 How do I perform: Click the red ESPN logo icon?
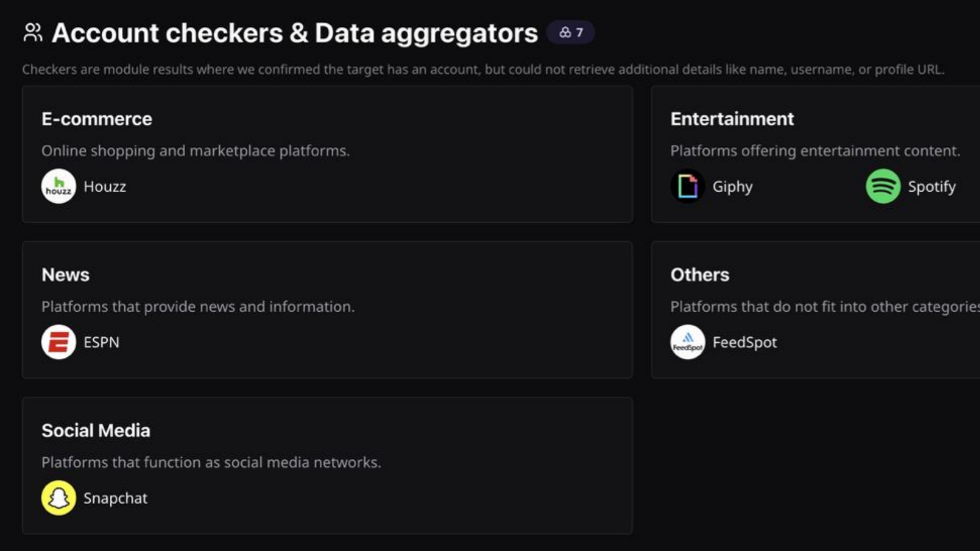point(59,342)
